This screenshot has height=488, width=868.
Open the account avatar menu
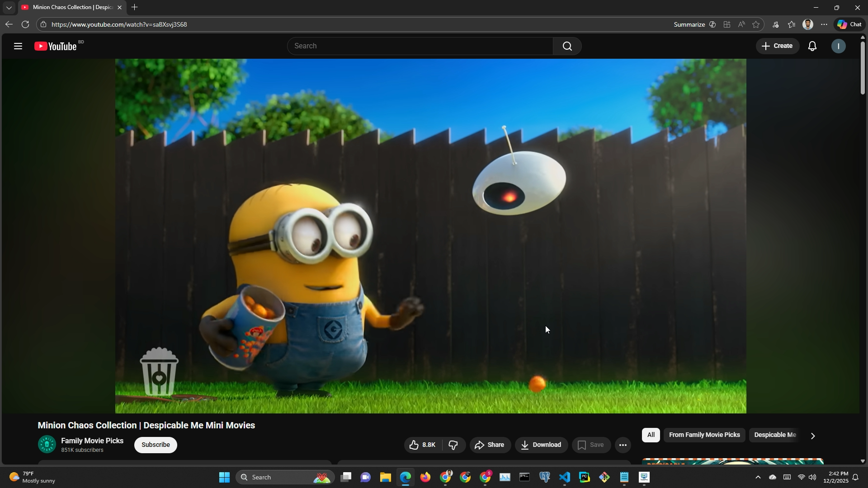click(x=838, y=46)
